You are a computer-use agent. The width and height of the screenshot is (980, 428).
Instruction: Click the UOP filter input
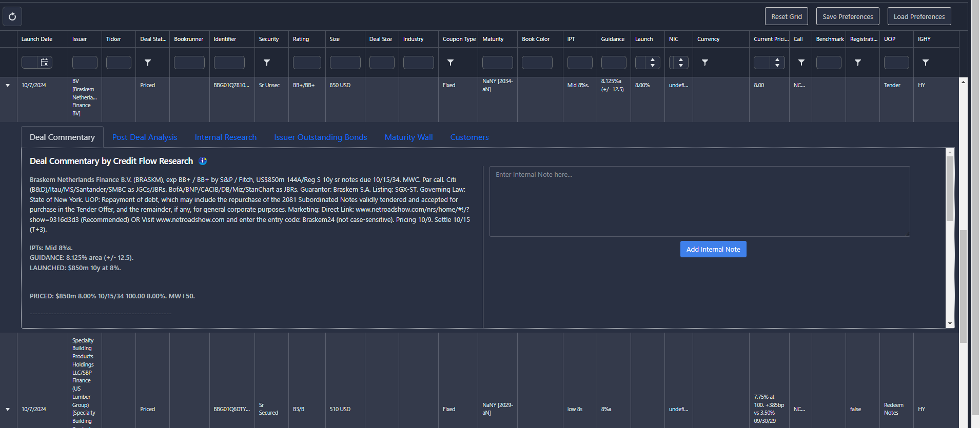click(896, 63)
